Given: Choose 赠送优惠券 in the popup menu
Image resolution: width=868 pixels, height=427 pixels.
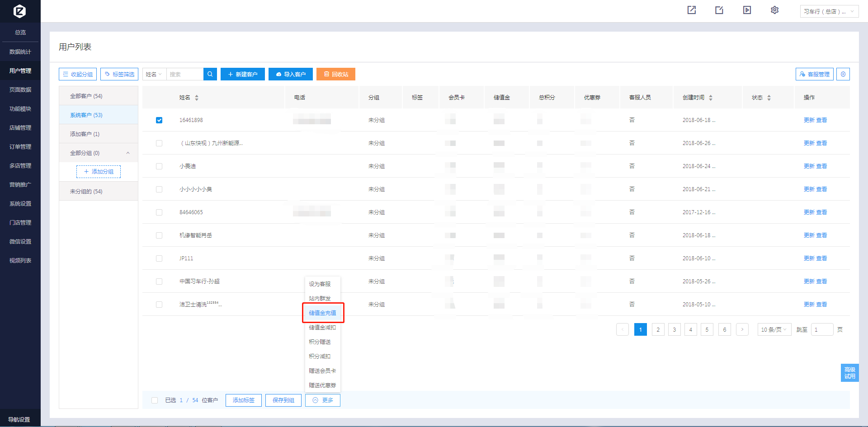Looking at the screenshot, I should [x=322, y=385].
